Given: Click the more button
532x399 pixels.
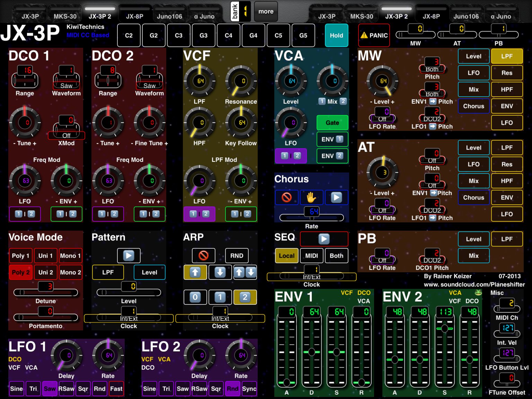Looking at the screenshot, I should coord(266,11).
